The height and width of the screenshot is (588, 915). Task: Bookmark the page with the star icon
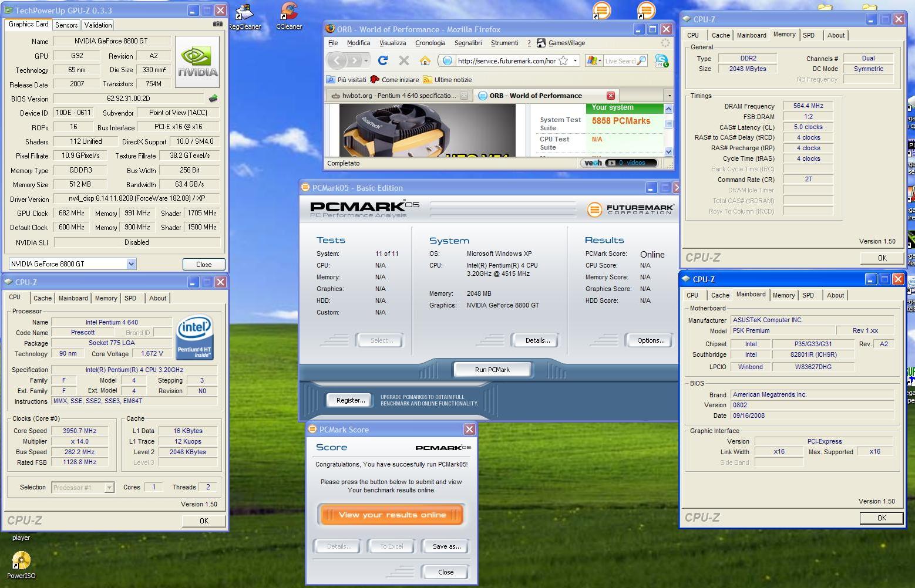click(x=563, y=60)
